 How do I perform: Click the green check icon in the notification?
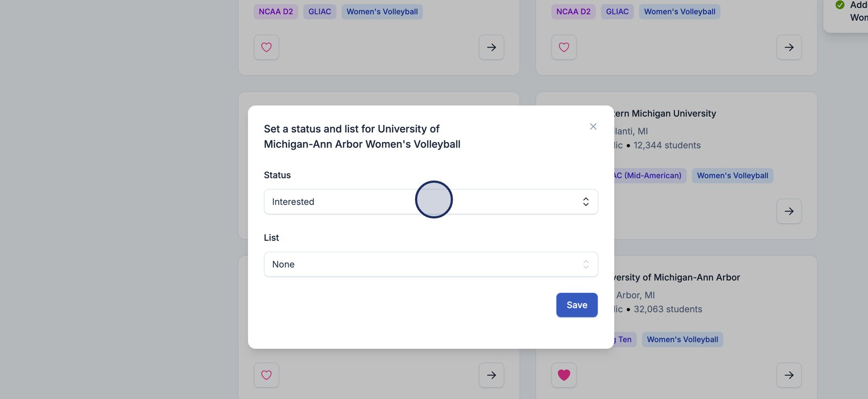pyautogui.click(x=840, y=5)
